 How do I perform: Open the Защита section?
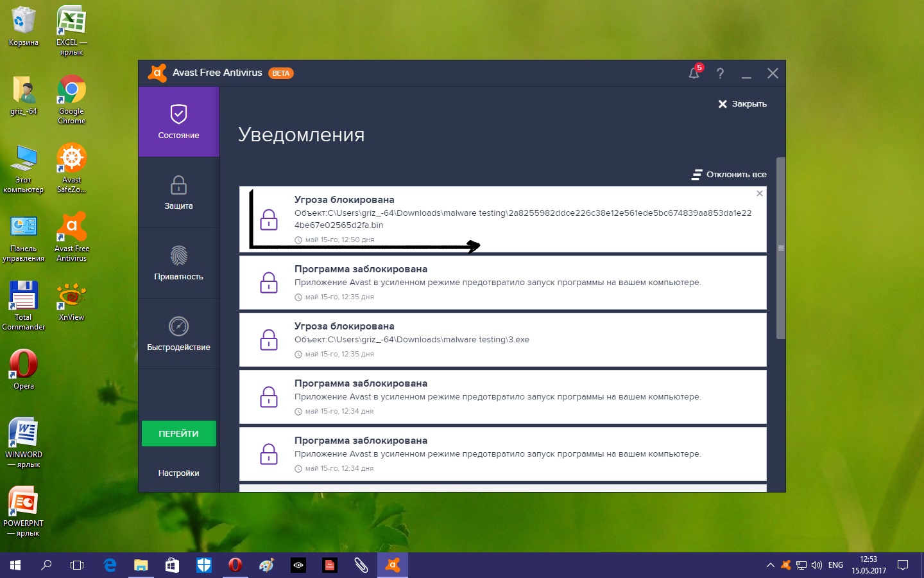(178, 193)
